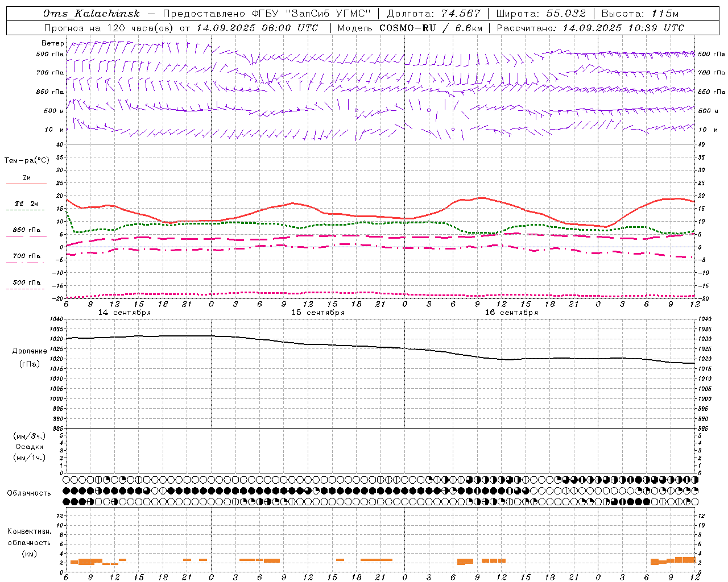The width and height of the screenshot is (728, 582).
Task: Click the Осадки panel label
Action: [30, 447]
